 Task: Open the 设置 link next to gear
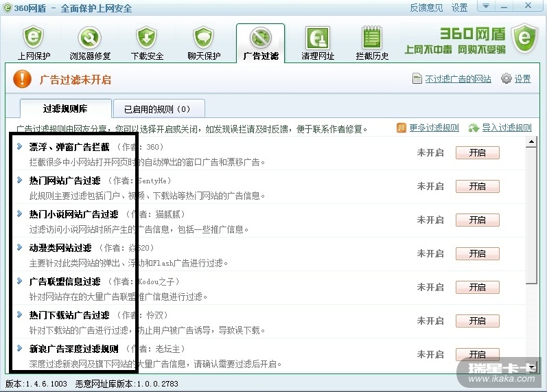coord(522,79)
